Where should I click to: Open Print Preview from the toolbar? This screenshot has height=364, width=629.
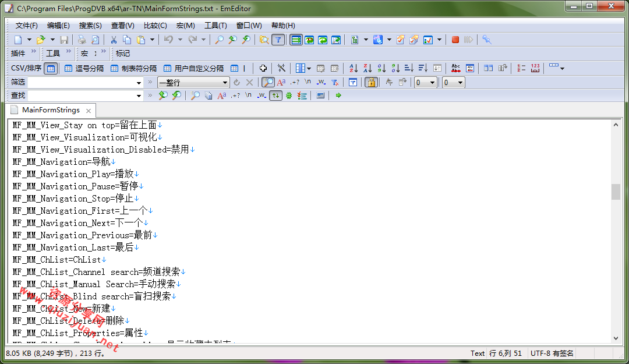point(95,40)
